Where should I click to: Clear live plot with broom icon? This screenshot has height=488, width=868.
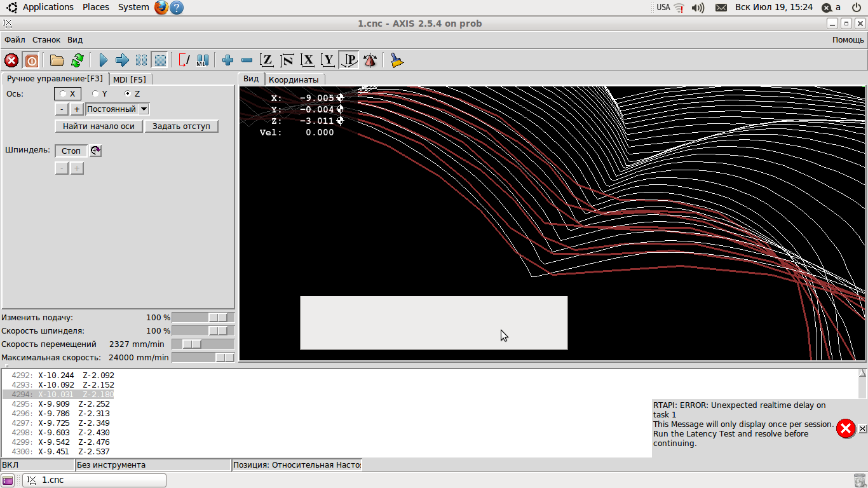coord(397,60)
